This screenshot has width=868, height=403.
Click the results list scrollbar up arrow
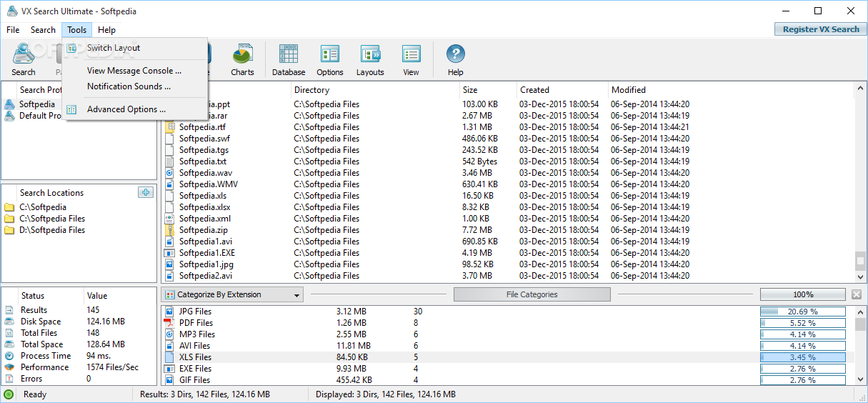coord(861,89)
